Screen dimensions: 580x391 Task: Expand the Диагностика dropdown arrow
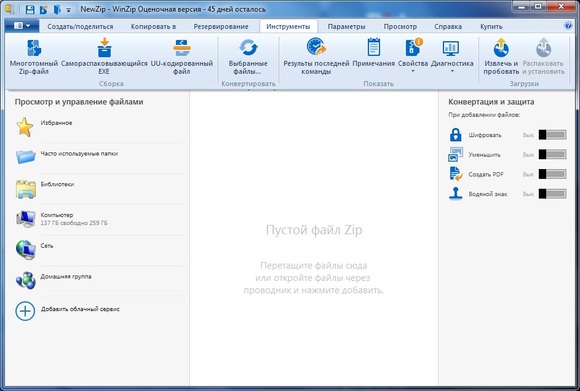click(x=452, y=71)
